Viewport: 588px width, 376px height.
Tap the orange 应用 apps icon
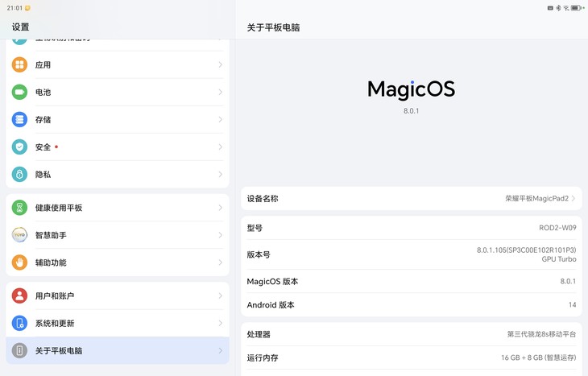coord(19,65)
